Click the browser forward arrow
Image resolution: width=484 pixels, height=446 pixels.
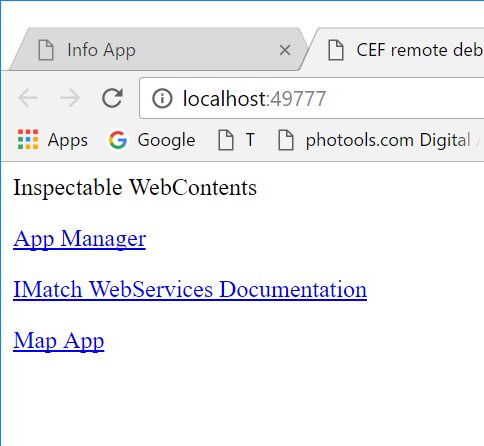tap(70, 98)
